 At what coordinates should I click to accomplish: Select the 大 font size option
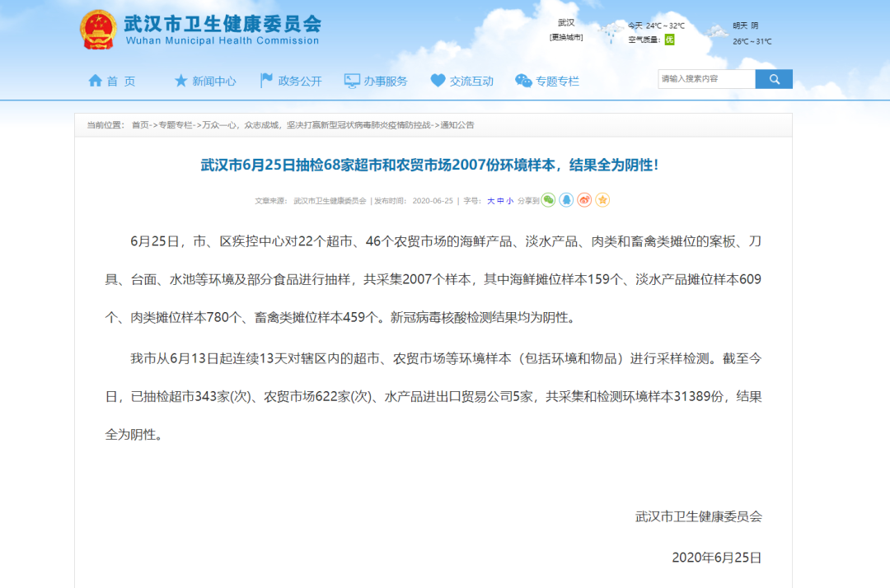(x=491, y=199)
